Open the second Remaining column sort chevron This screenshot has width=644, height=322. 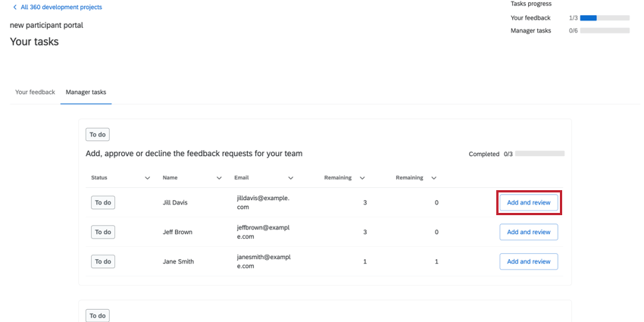tap(433, 178)
